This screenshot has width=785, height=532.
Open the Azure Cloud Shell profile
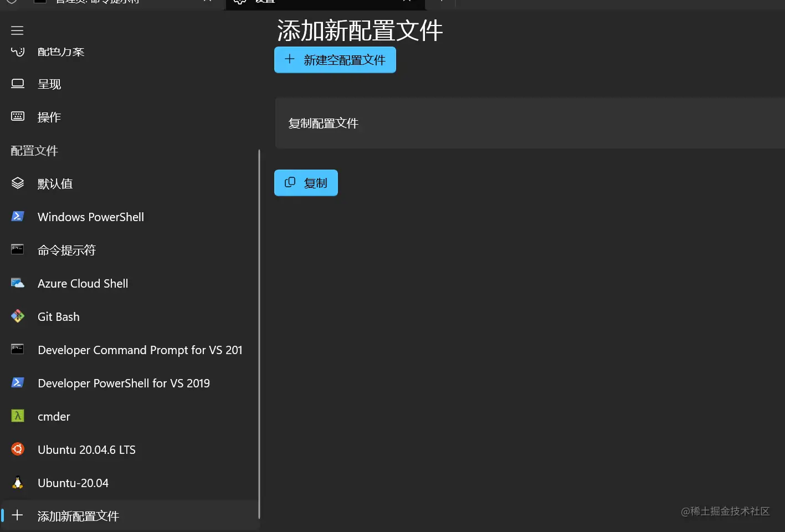130,283
